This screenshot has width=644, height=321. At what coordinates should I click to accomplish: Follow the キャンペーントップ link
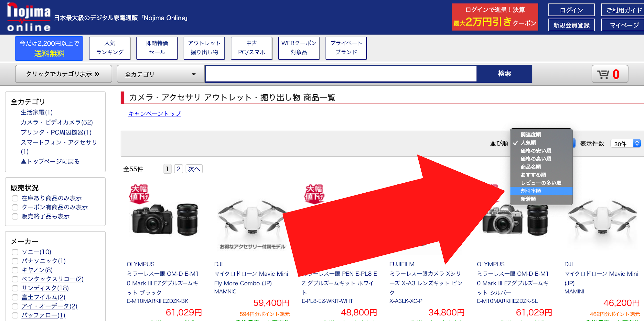155,113
